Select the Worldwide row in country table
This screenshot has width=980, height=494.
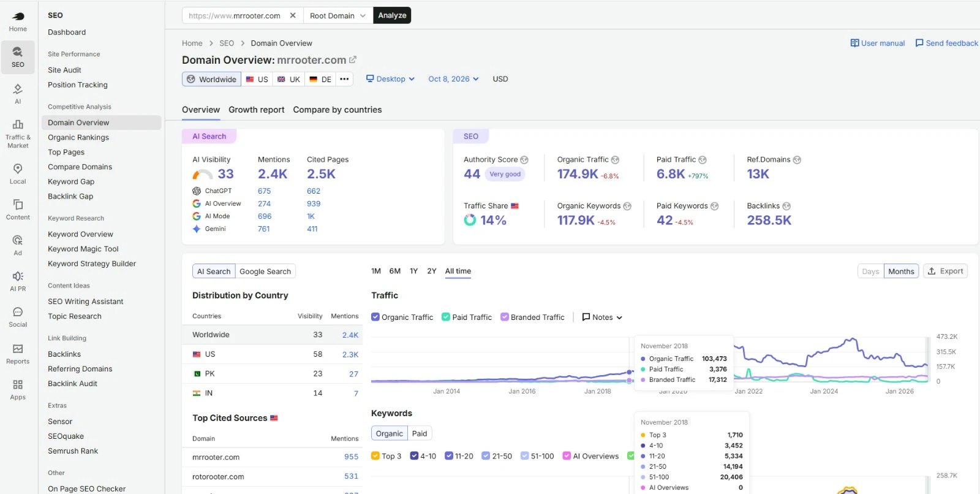[273, 335]
